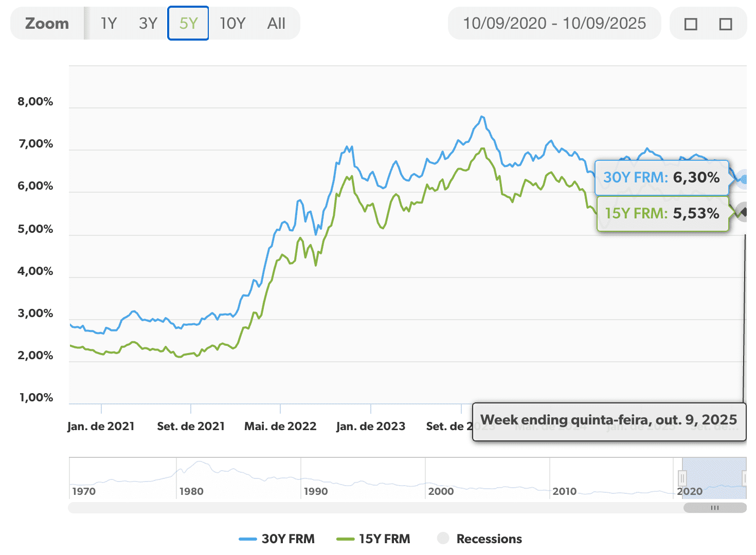The width and height of the screenshot is (756, 555).
Task: Show All historical data range
Action: coord(276,24)
